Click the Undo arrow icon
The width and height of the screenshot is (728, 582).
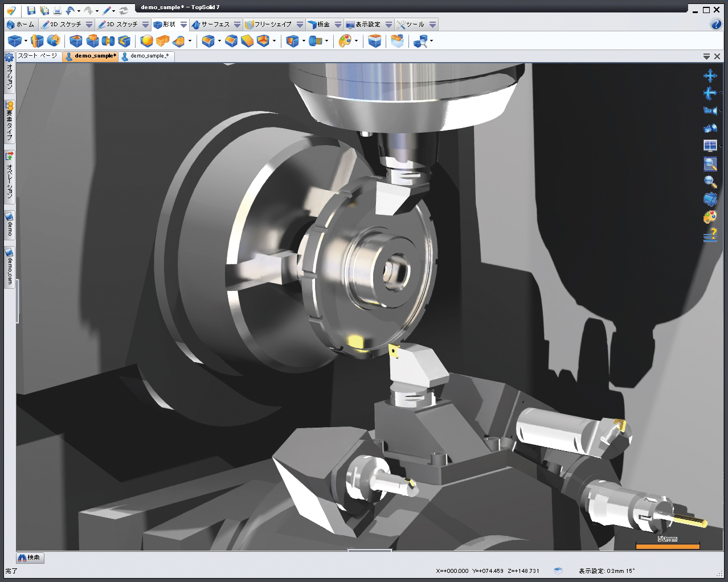(70, 11)
